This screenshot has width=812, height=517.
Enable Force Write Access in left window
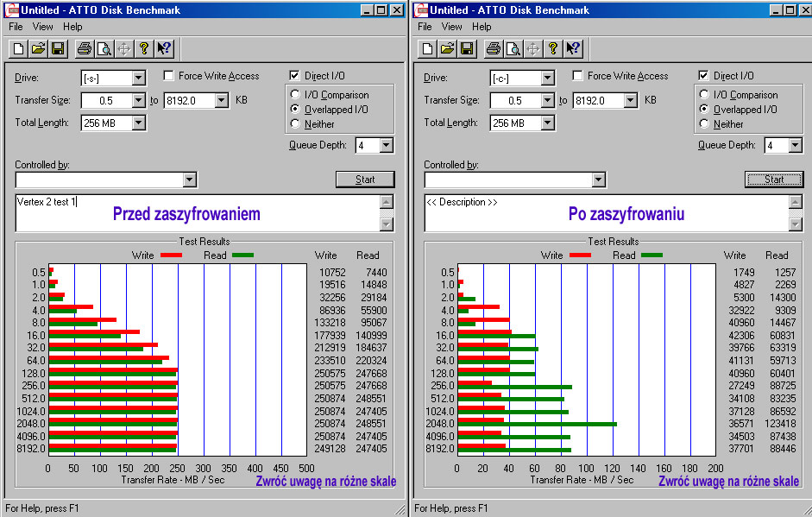(x=168, y=76)
